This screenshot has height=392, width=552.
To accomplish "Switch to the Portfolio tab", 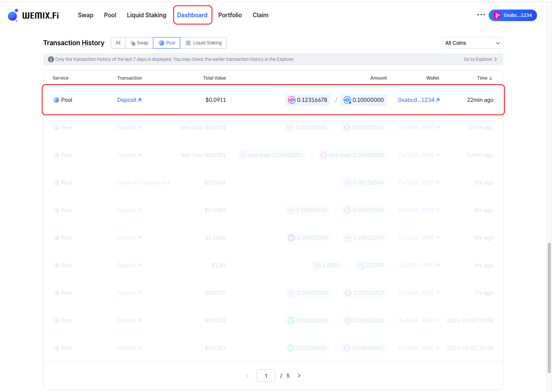I will point(230,15).
